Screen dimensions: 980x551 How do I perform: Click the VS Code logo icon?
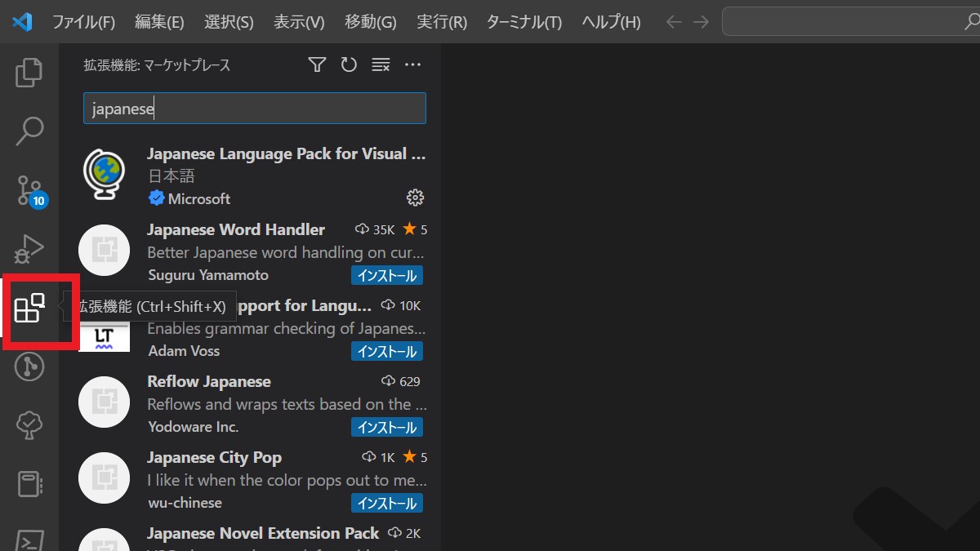[22, 22]
